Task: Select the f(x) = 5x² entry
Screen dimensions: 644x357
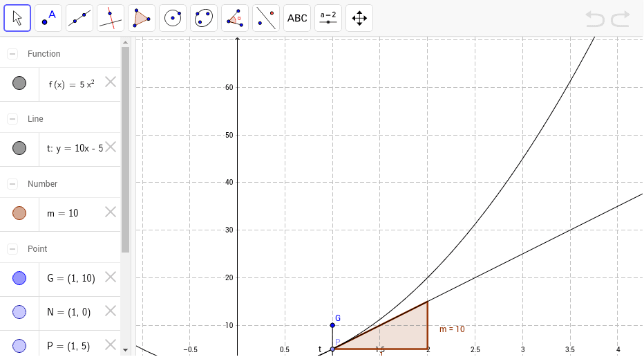Action: tap(71, 84)
